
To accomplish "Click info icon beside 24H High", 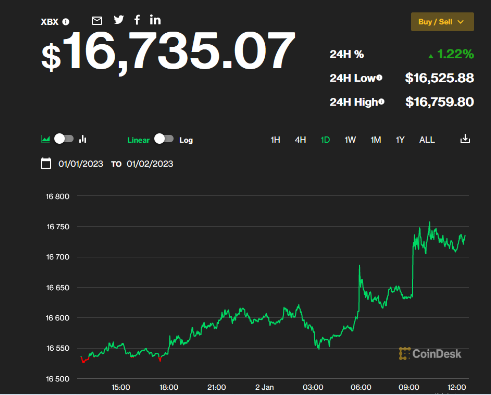I will pyautogui.click(x=381, y=102).
